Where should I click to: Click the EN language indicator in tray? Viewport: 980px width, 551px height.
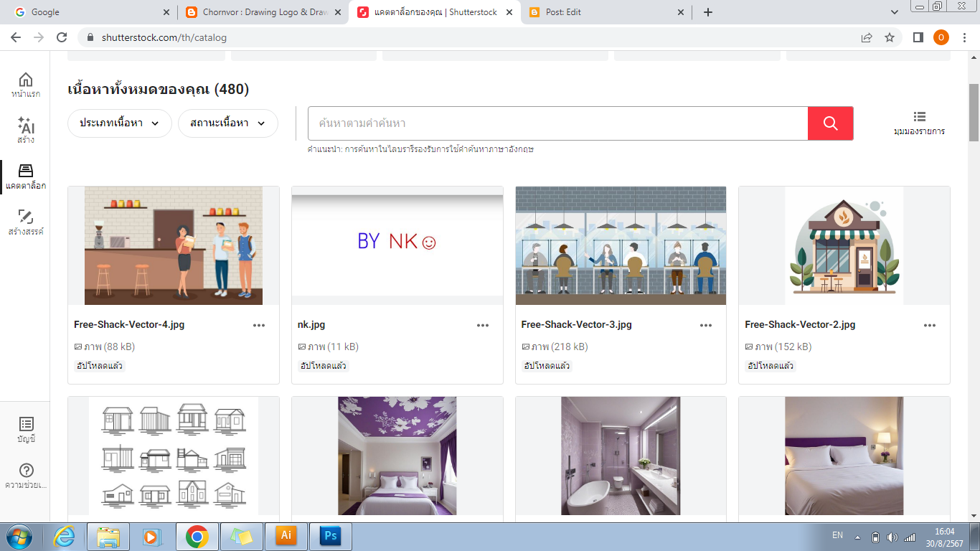837,535
